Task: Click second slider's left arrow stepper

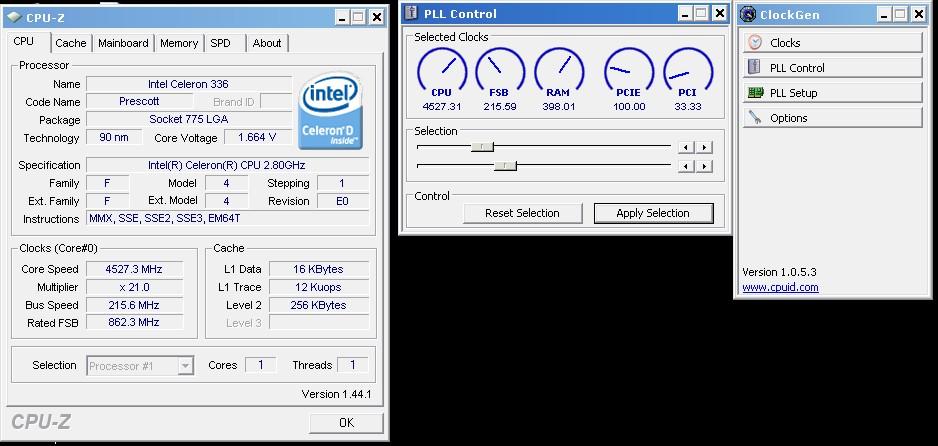Action: click(x=687, y=166)
